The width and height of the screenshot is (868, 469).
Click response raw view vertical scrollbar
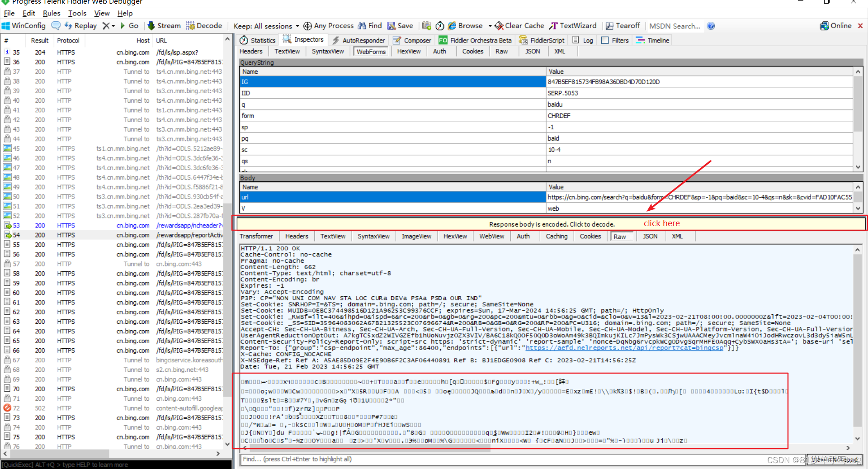coord(858,340)
